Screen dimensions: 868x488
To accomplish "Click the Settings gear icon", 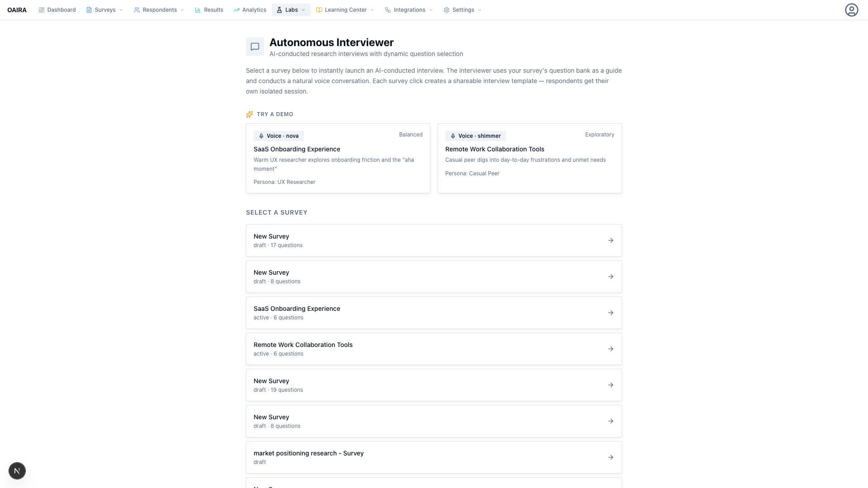I will pos(447,10).
